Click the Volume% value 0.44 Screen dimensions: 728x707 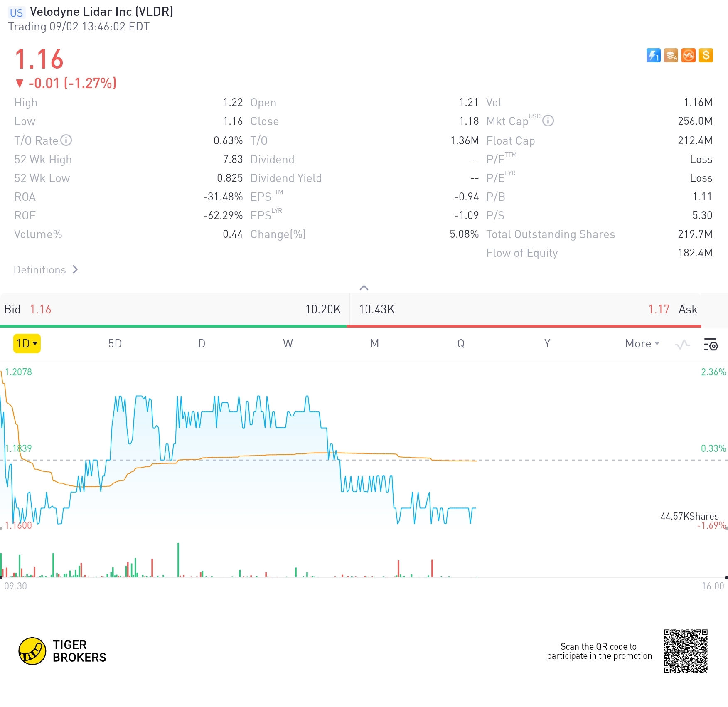click(233, 234)
